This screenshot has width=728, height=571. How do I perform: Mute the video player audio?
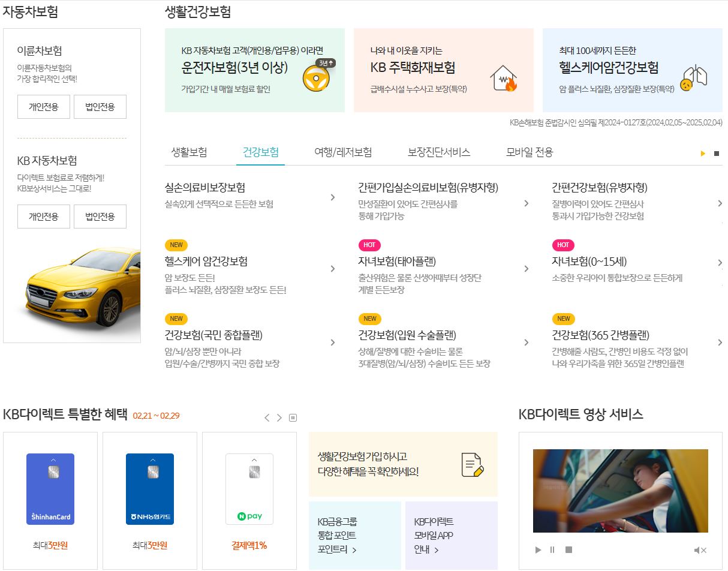699,549
